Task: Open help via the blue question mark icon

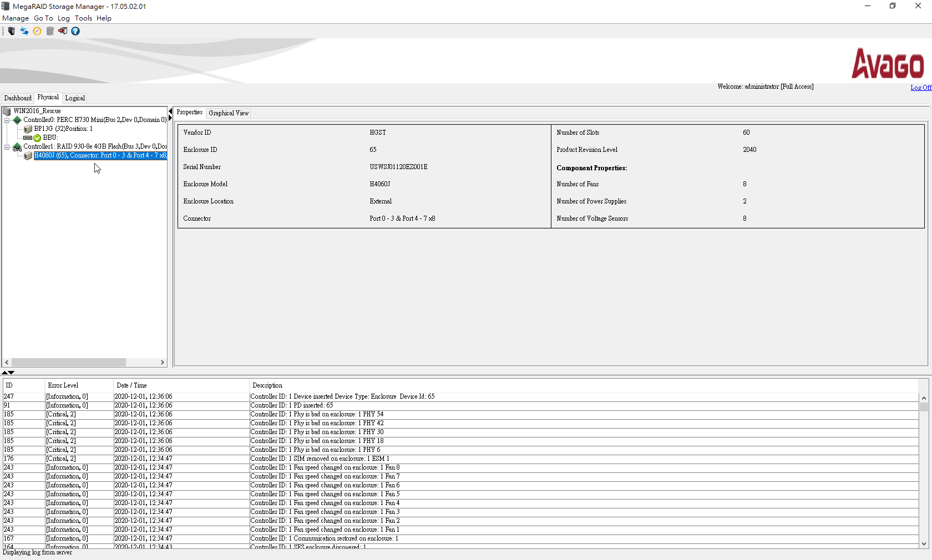Action: [x=75, y=31]
